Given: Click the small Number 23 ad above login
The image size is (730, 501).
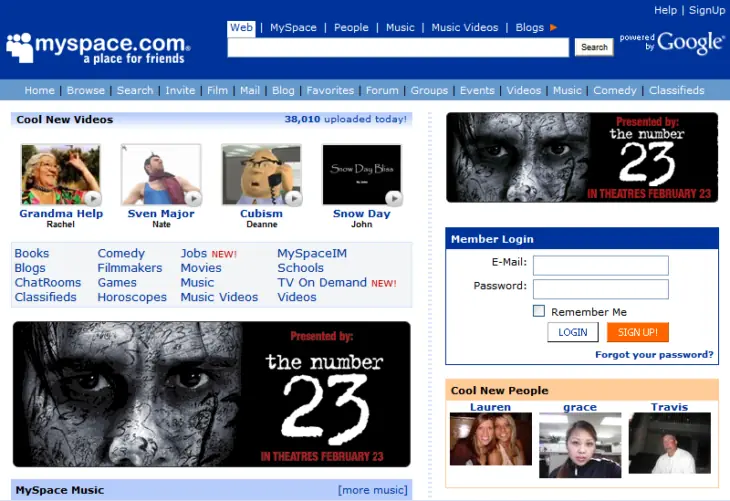Looking at the screenshot, I should [582, 157].
